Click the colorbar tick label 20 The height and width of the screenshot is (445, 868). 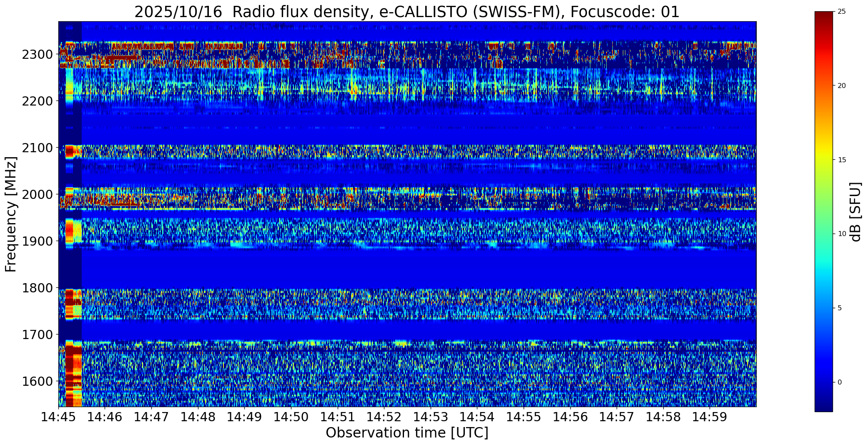(842, 85)
